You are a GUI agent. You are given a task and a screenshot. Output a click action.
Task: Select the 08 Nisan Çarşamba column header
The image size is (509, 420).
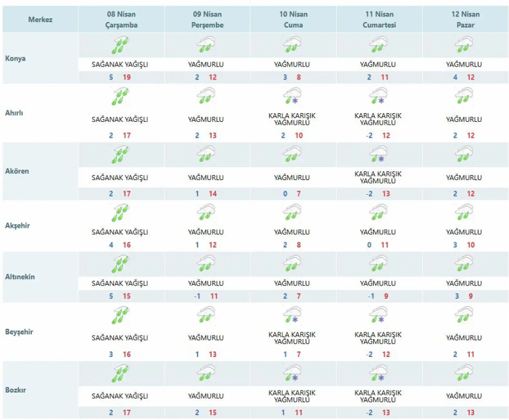121,19
